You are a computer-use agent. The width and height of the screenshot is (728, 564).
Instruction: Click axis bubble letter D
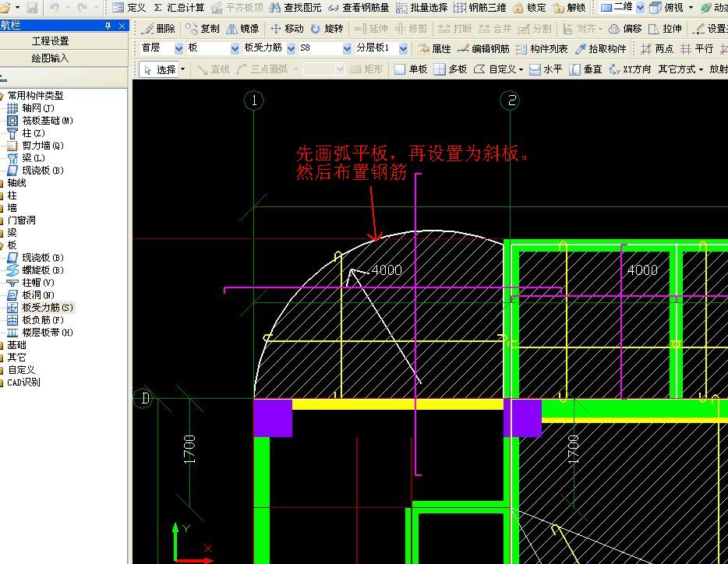(x=144, y=398)
